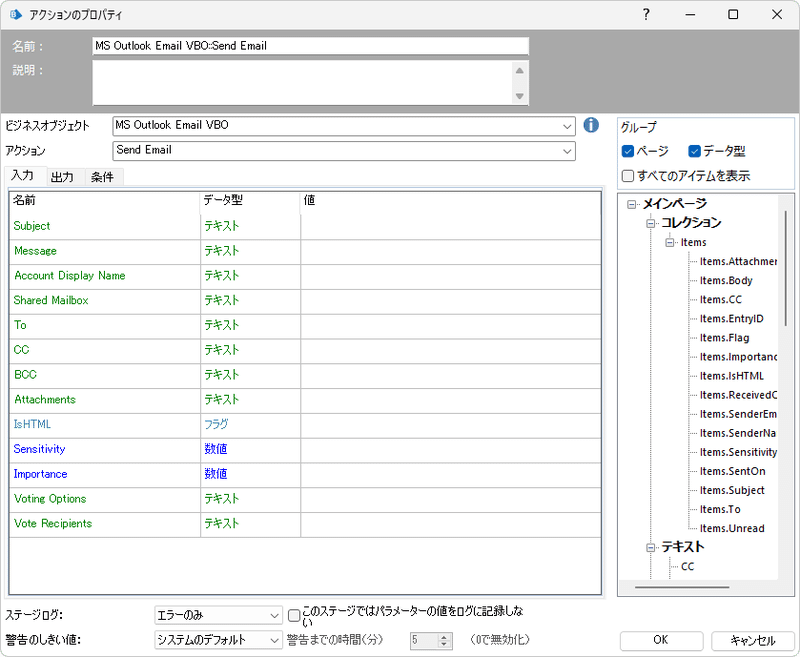Select the BCC parameter name
Screen dimensions: 800x657
click(x=26, y=375)
